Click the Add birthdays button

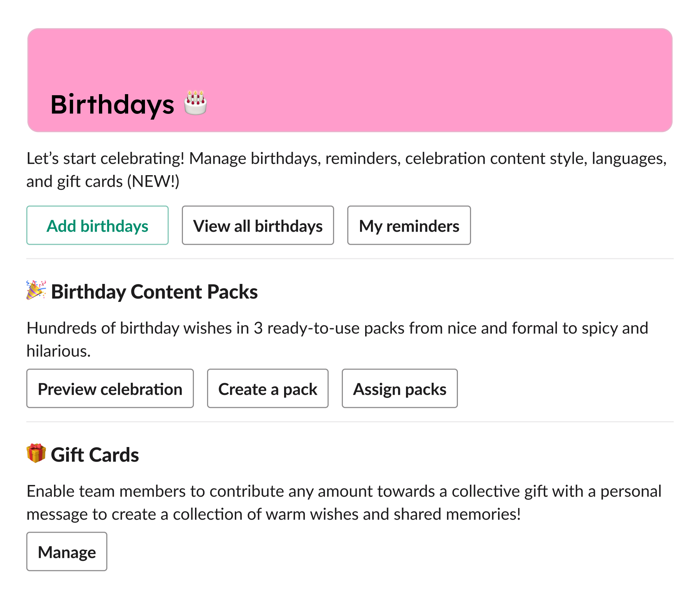click(97, 225)
